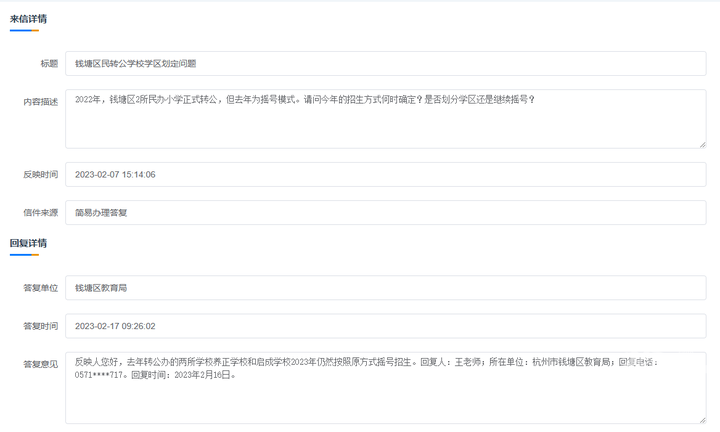Click the 信件来源 label

coord(40,213)
